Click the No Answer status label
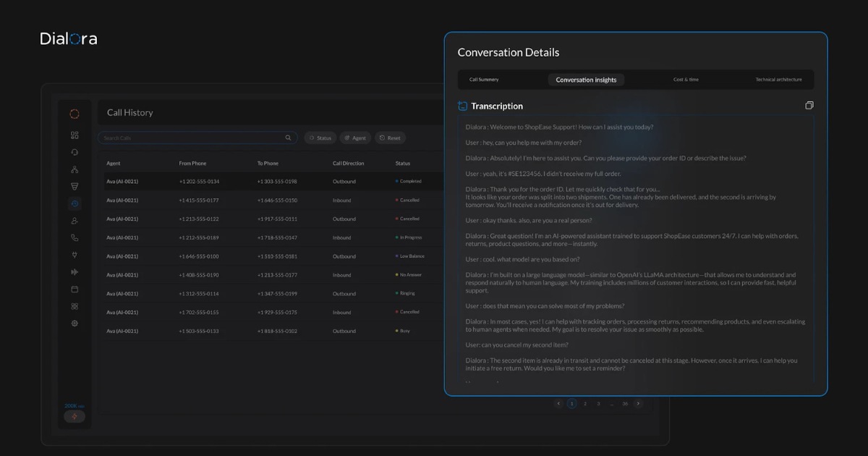Image resolution: width=868 pixels, height=456 pixels. click(410, 275)
